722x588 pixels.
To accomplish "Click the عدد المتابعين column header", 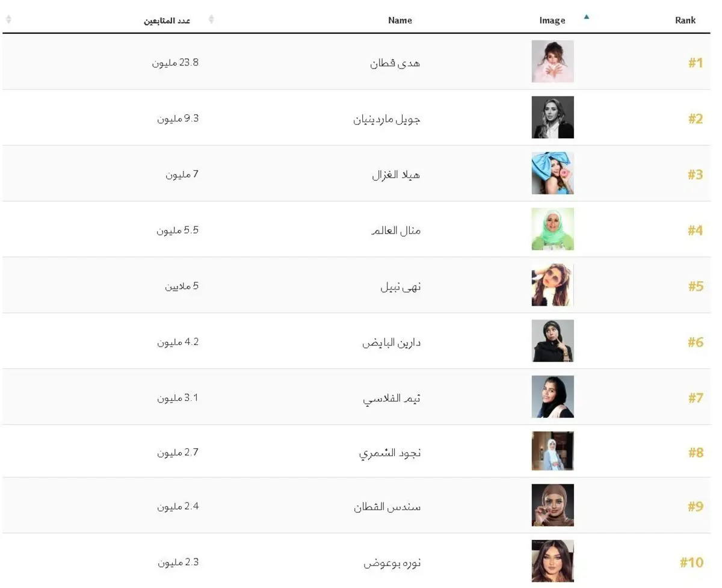I will click(x=167, y=20).
